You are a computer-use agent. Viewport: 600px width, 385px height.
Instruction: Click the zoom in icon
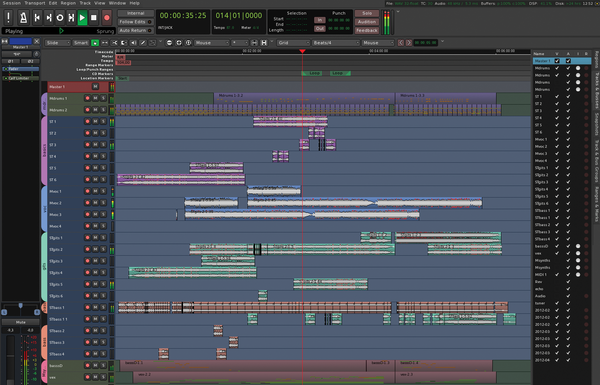179,43
